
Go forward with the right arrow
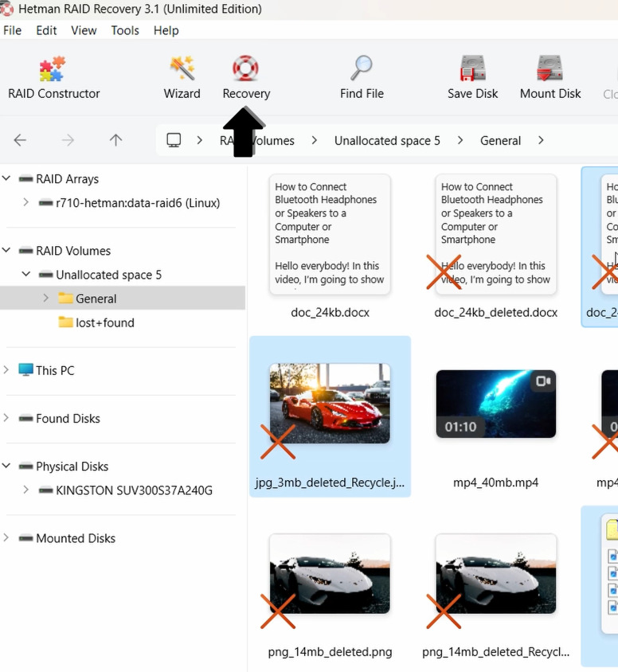click(68, 140)
